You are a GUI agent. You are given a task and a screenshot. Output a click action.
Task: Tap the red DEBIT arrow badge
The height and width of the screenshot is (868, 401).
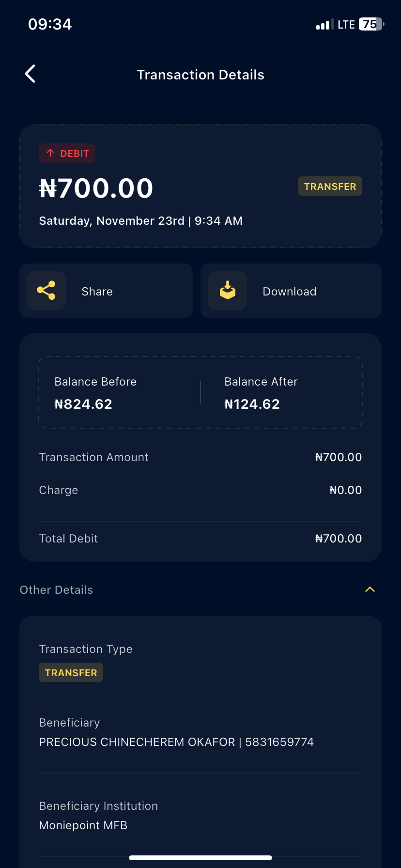click(67, 154)
